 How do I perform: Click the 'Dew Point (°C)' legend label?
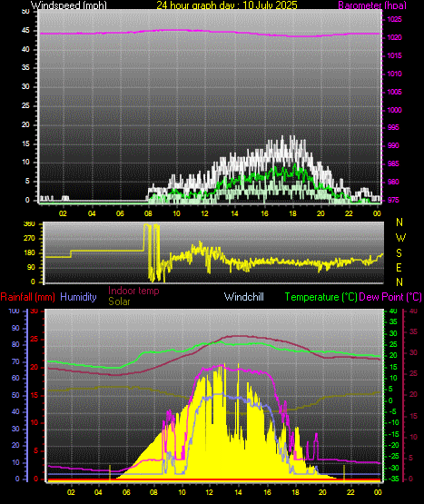pos(390,297)
